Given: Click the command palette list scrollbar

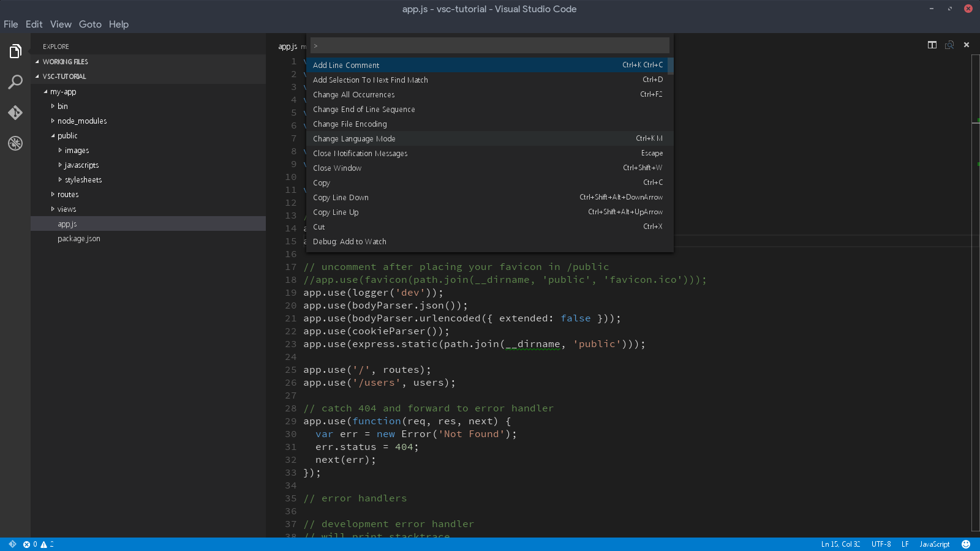Looking at the screenshot, I should click(671, 66).
